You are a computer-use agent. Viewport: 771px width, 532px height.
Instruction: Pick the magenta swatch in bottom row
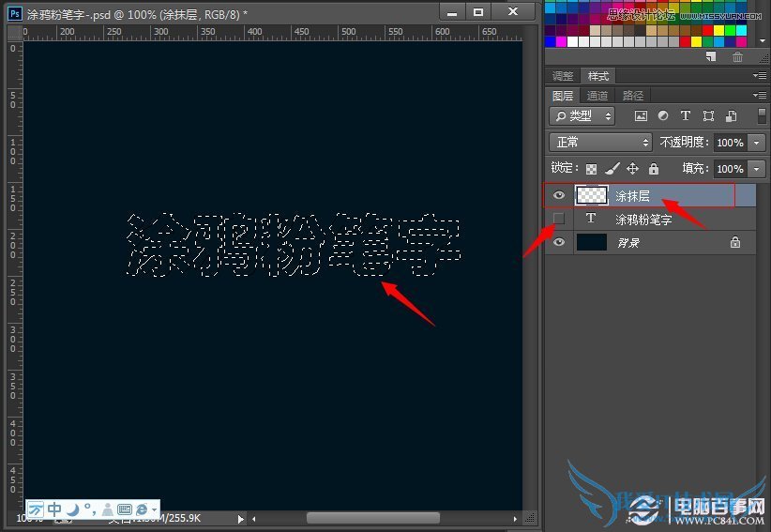(x=561, y=42)
